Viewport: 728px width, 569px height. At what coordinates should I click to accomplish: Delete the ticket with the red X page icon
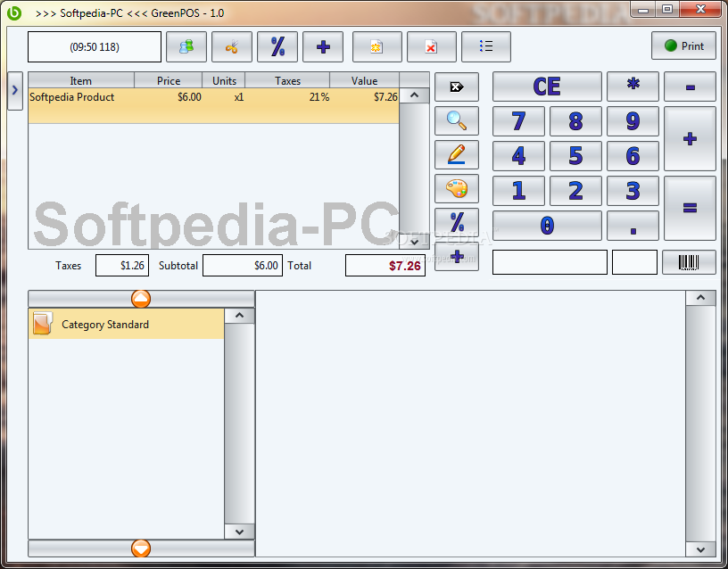point(431,46)
